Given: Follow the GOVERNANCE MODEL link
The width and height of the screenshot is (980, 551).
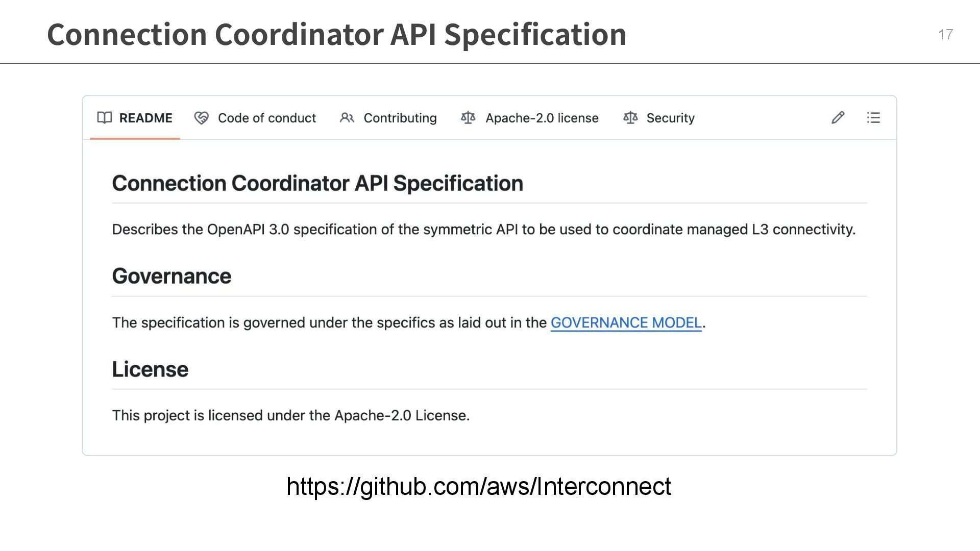Looking at the screenshot, I should (626, 322).
